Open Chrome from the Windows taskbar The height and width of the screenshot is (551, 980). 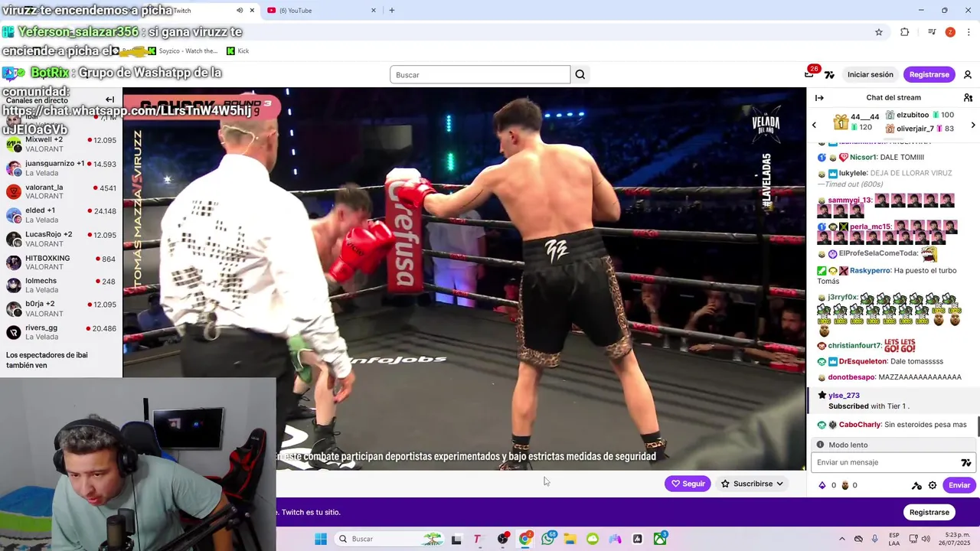coord(525,539)
